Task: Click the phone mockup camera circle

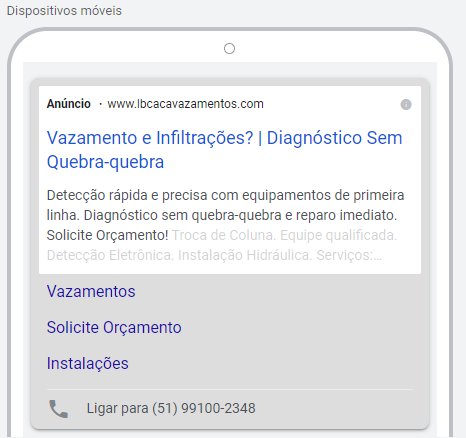Action: coord(229,49)
